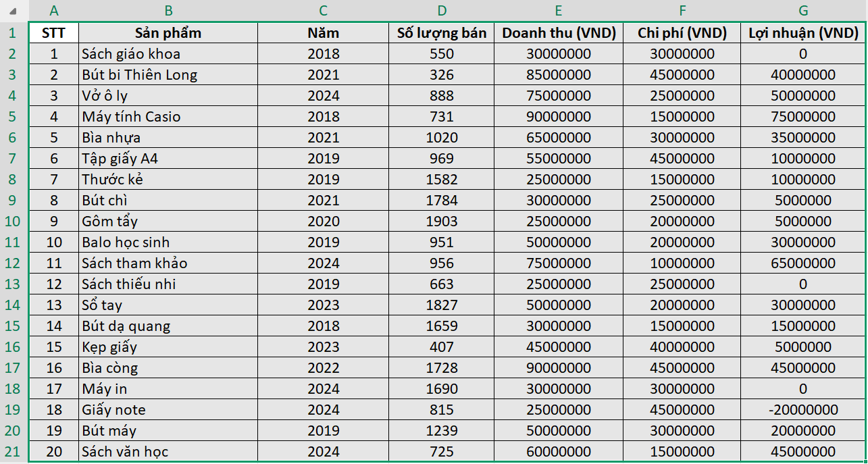Screen dimensions: 868x464
Task: Select the cell Bút chì
Action: tap(168, 201)
